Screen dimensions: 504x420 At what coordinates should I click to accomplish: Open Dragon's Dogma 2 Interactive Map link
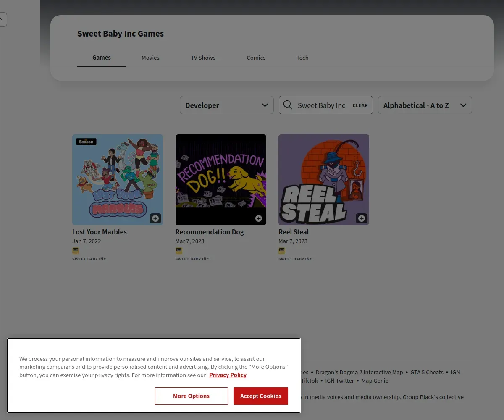[x=359, y=372]
